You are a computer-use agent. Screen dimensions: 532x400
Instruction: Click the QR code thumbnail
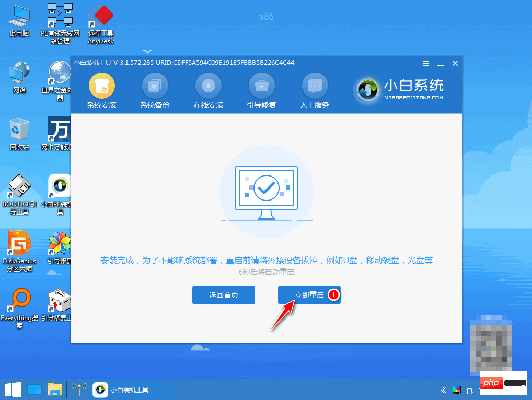tap(492, 345)
